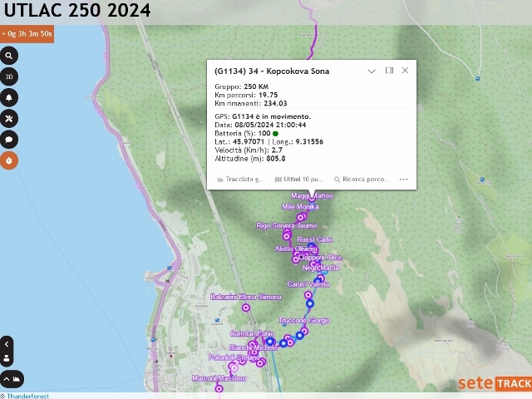Show Ultimi 10 punti in popup

point(298,180)
